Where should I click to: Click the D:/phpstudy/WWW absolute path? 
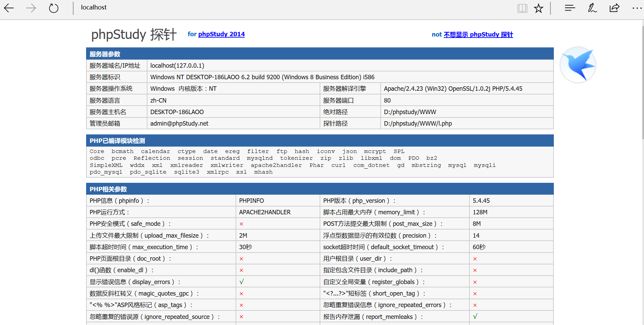pyautogui.click(x=410, y=112)
